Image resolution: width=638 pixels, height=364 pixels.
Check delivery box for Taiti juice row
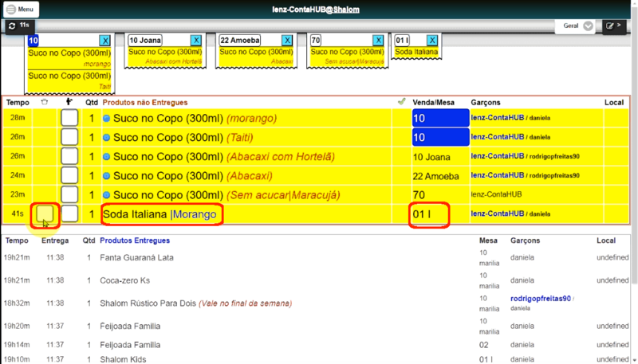(x=69, y=137)
